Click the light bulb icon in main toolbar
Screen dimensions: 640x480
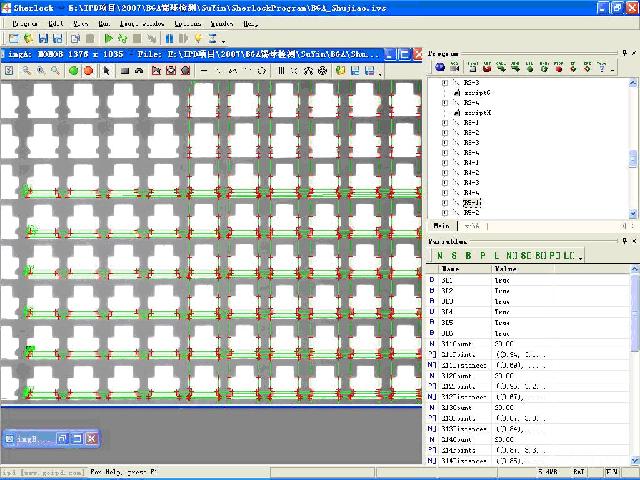198,38
